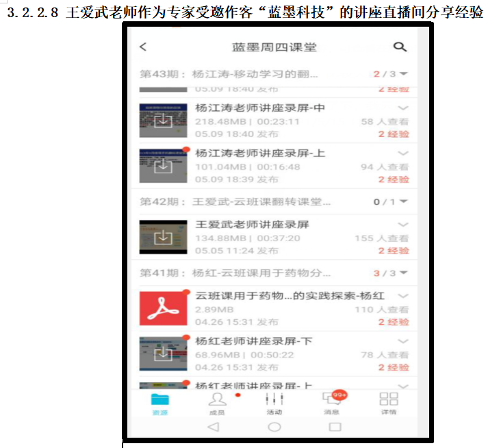Open the red PDF file icon
Viewport: 499px width, 448px height.
[163, 308]
